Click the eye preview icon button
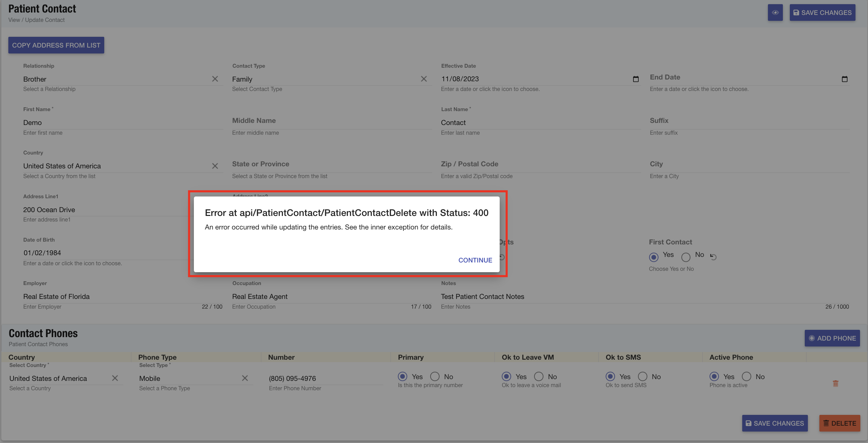The width and height of the screenshot is (868, 443). click(x=775, y=12)
